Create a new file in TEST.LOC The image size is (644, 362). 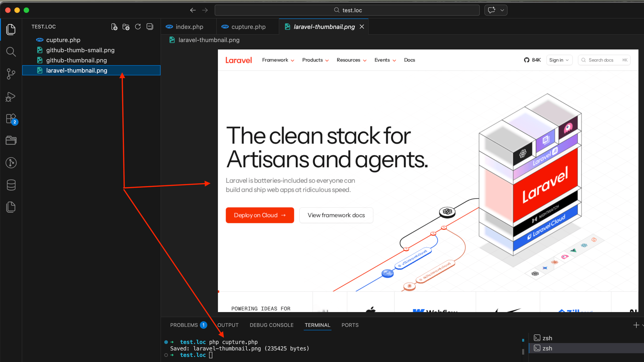pyautogui.click(x=114, y=27)
